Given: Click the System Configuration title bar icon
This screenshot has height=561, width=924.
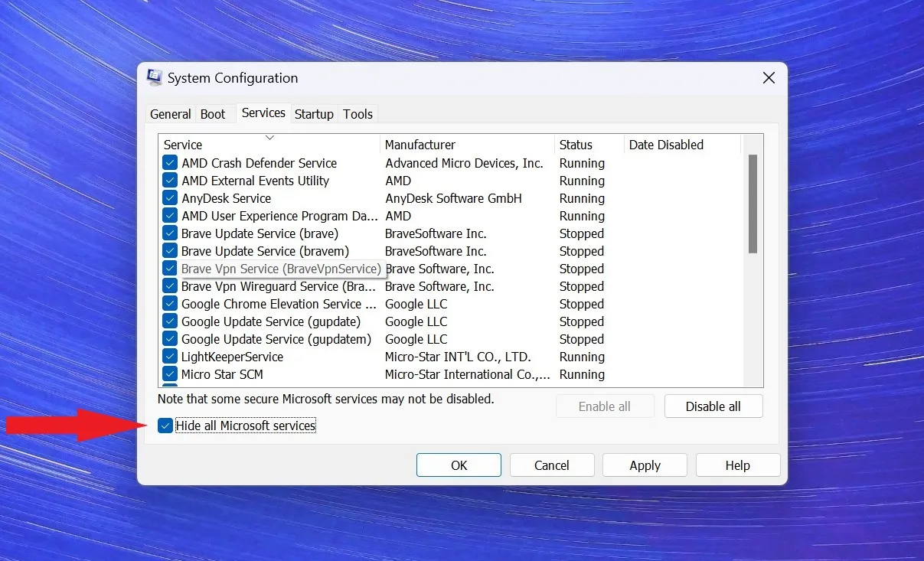Looking at the screenshot, I should point(155,78).
